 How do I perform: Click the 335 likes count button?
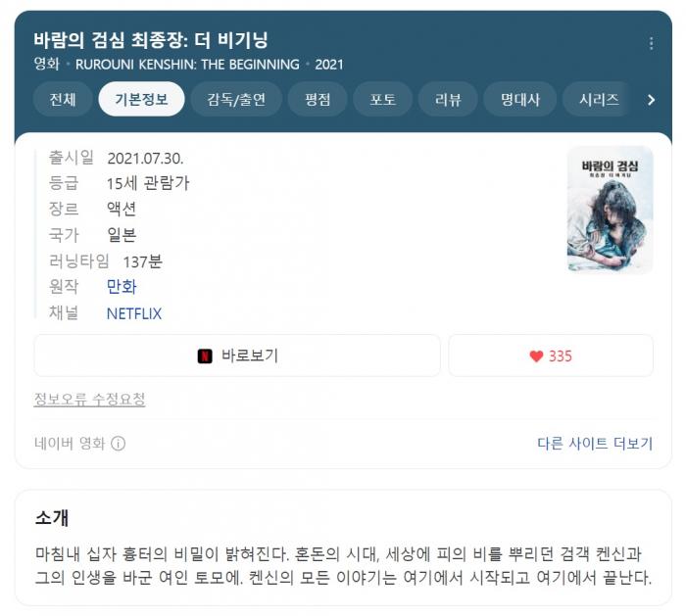click(x=551, y=355)
